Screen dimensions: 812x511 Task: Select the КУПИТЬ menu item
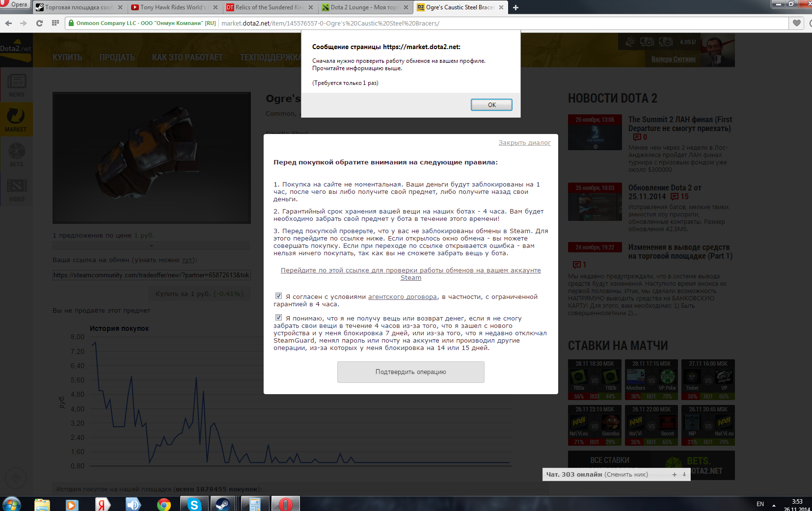tap(67, 57)
